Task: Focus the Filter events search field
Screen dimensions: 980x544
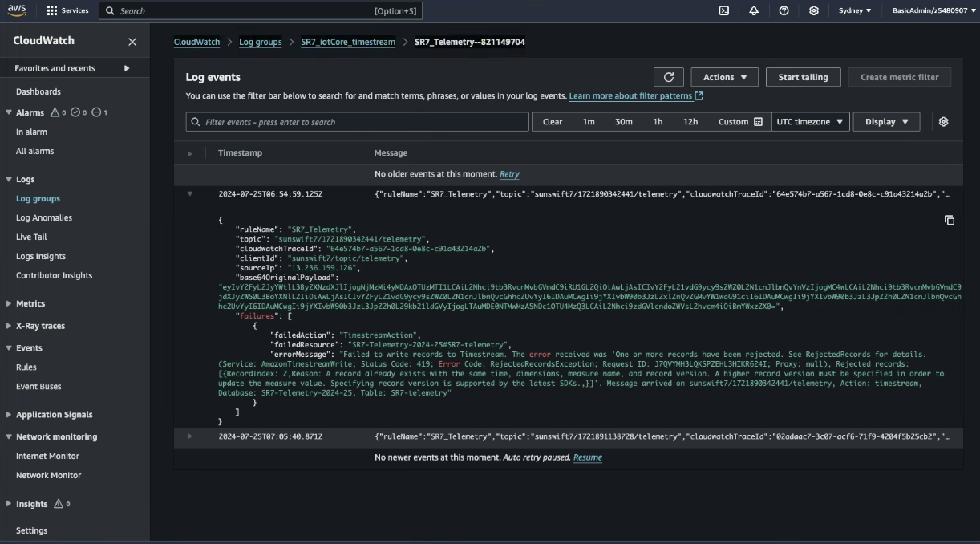Action: click(x=358, y=122)
